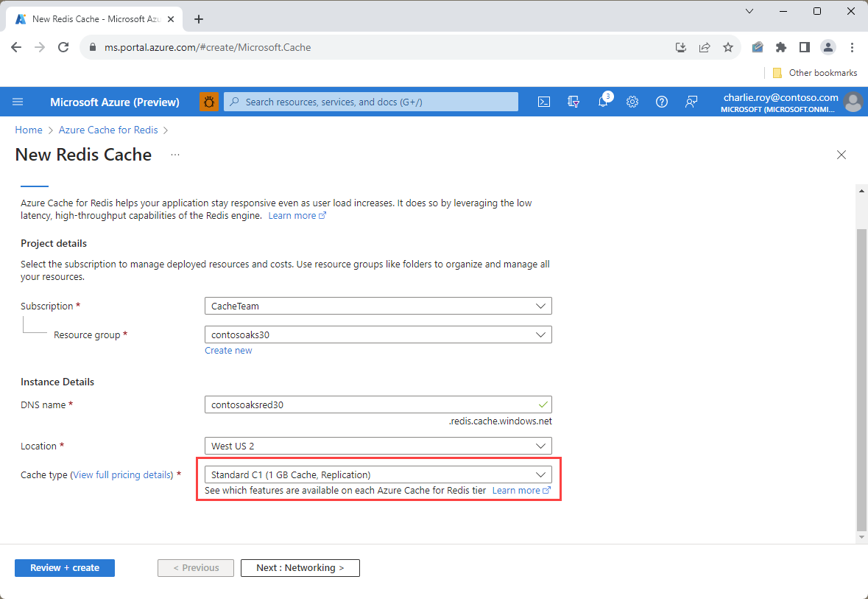This screenshot has width=868, height=599.
Task: Bookmark the page with the star icon
Action: coord(728,46)
